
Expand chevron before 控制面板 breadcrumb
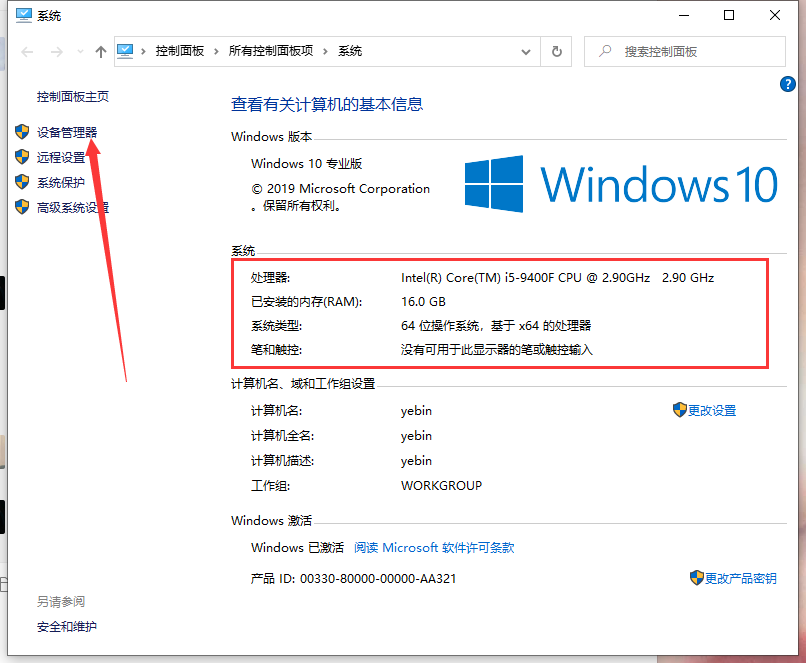tap(143, 51)
